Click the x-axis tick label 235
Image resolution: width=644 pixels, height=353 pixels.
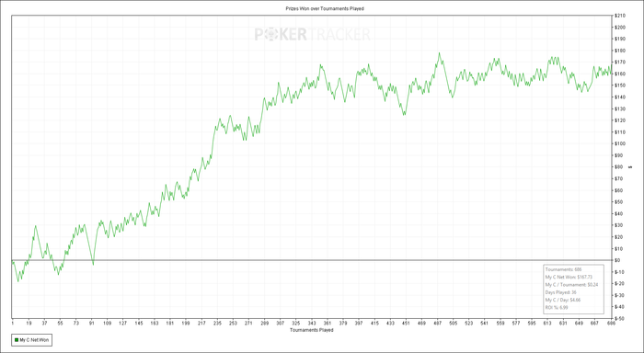click(217, 323)
